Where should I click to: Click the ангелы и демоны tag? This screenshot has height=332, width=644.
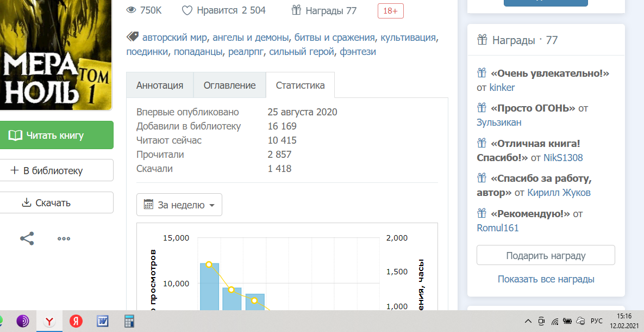(251, 38)
